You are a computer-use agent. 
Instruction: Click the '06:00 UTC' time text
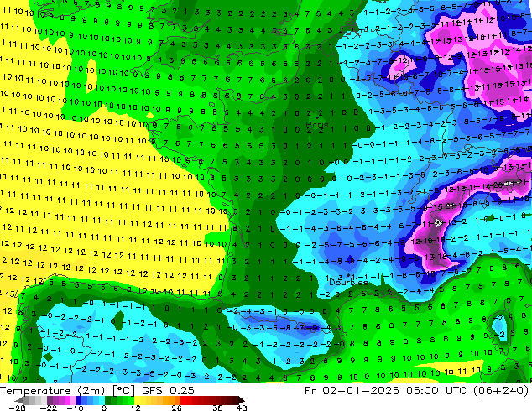[x=438, y=391]
